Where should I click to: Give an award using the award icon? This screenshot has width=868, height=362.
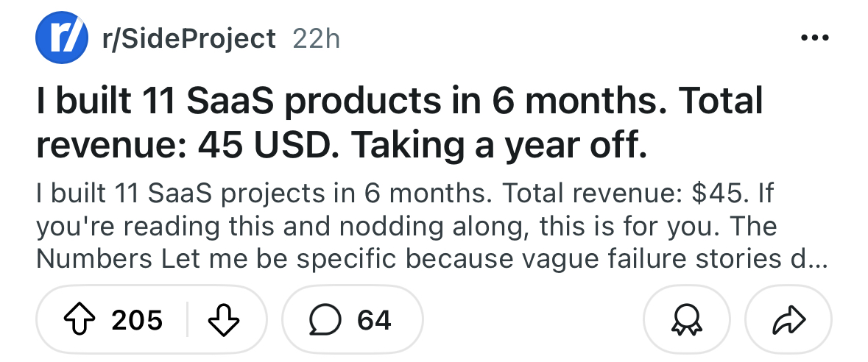pos(686,320)
